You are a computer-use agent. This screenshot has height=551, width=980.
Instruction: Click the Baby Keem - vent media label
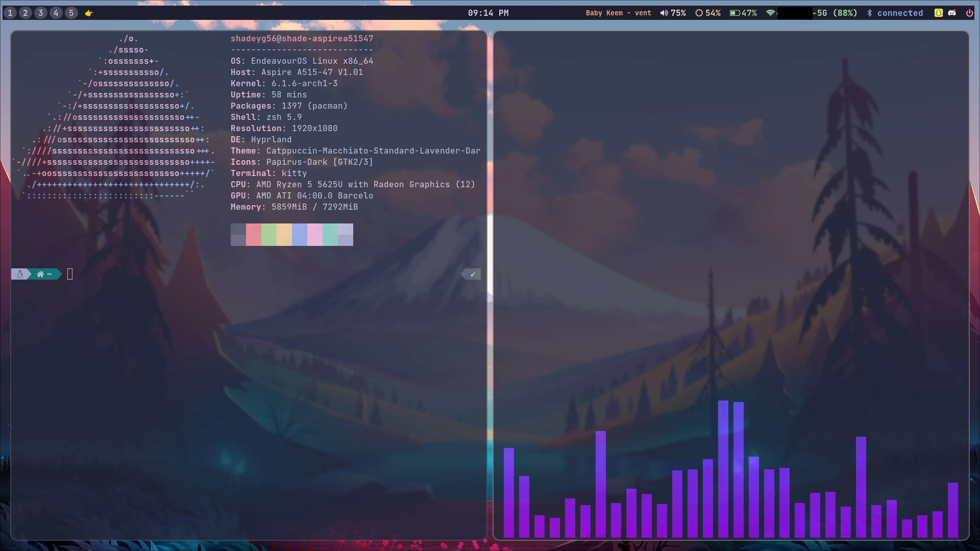pos(618,13)
